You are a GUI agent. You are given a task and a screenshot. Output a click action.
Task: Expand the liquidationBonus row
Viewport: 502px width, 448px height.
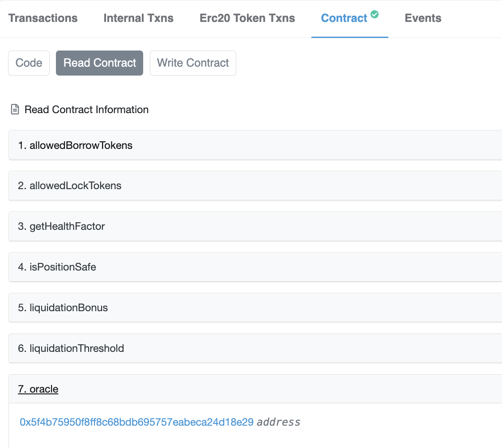(255, 308)
